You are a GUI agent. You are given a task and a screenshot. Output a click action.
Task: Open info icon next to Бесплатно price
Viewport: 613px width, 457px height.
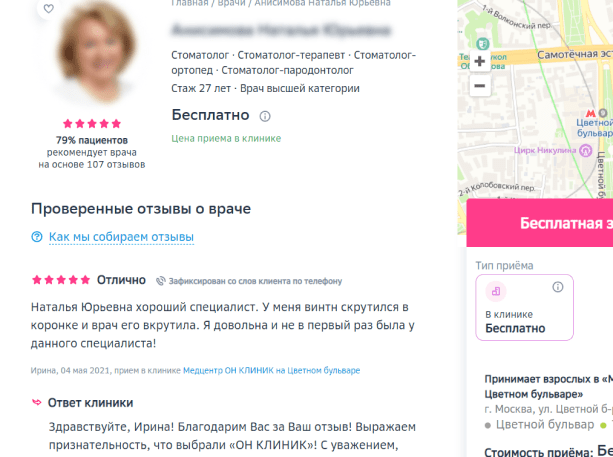pos(265,116)
